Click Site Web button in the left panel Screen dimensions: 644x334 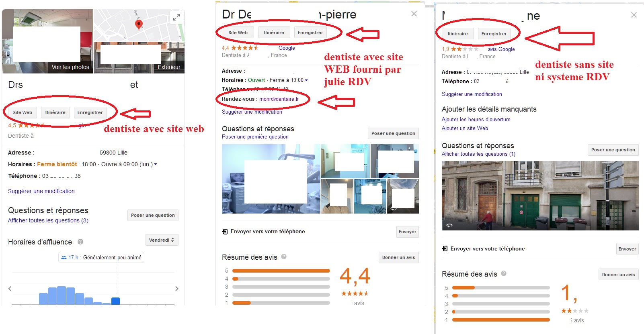coord(23,112)
